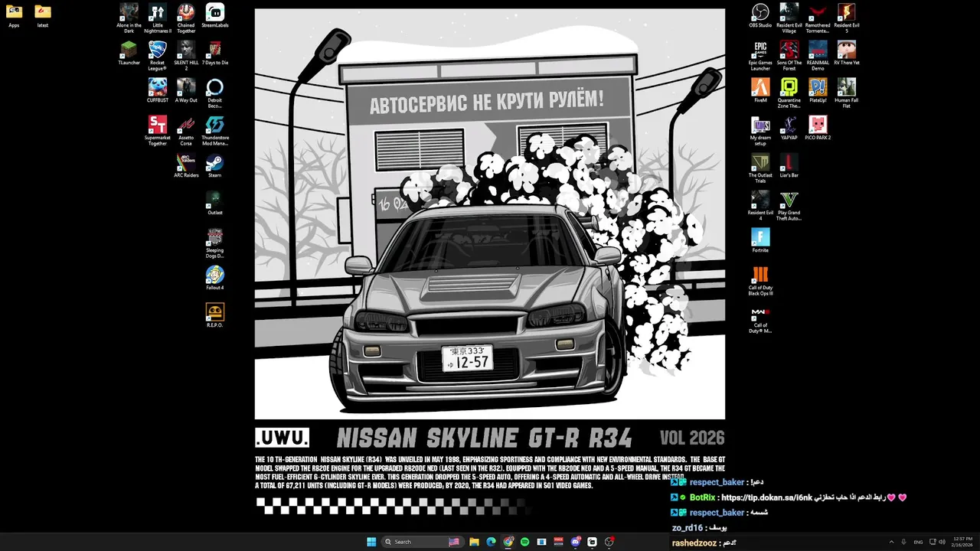Select the Quarantine Zone shortcut
The width and height of the screenshot is (980, 551).
(x=789, y=93)
